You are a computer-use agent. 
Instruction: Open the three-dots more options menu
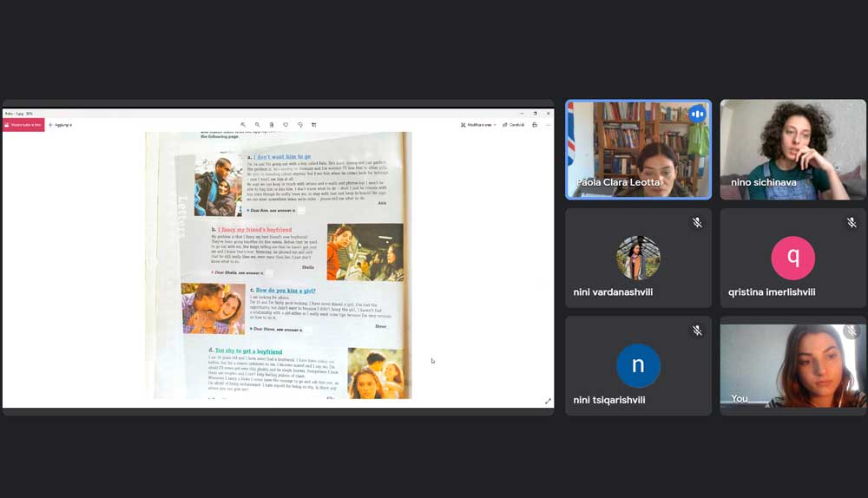tap(548, 125)
